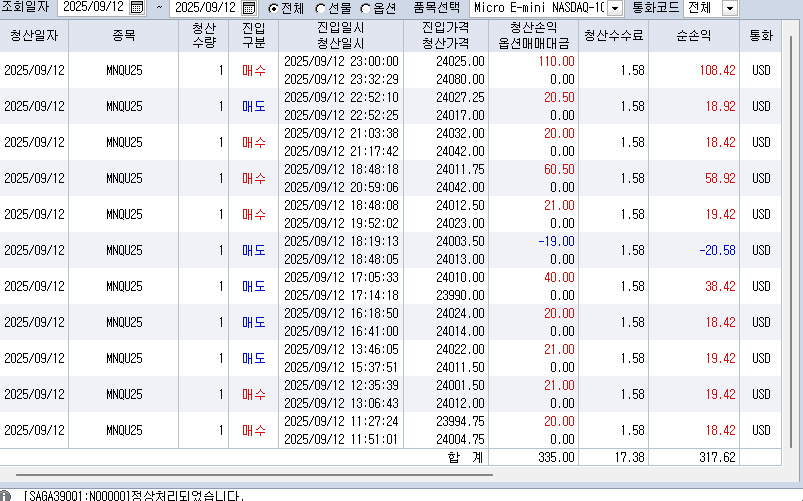Viewport: 803px width, 501px height.
Task: Select entry time 2025/09/12 12:35:39
Action: point(341,385)
